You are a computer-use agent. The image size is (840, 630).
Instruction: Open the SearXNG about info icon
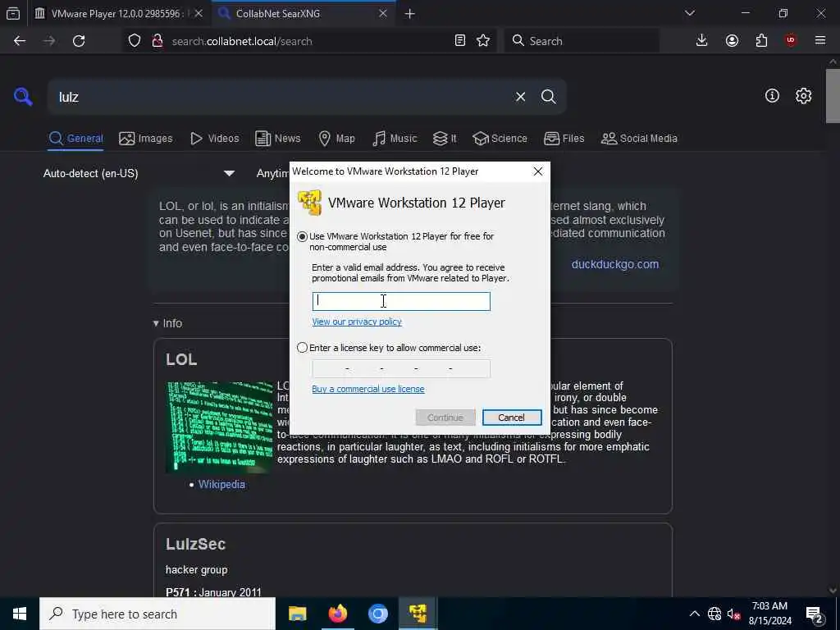click(772, 96)
